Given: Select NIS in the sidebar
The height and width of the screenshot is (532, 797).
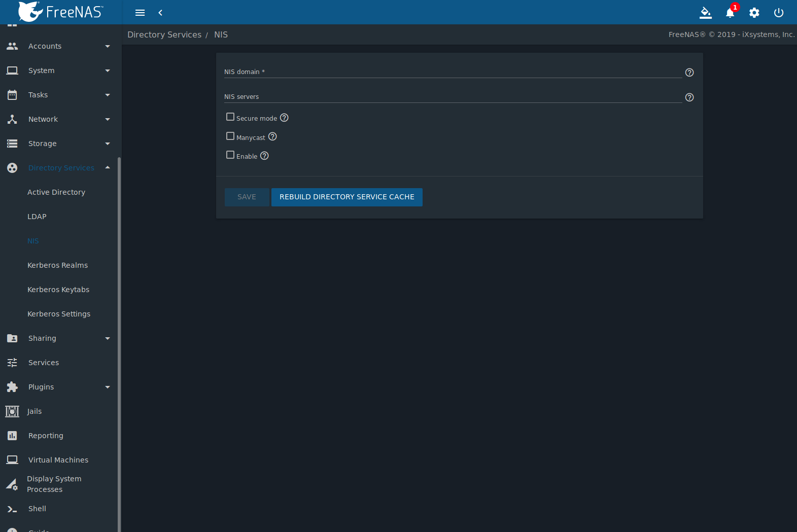Looking at the screenshot, I should 33,241.
